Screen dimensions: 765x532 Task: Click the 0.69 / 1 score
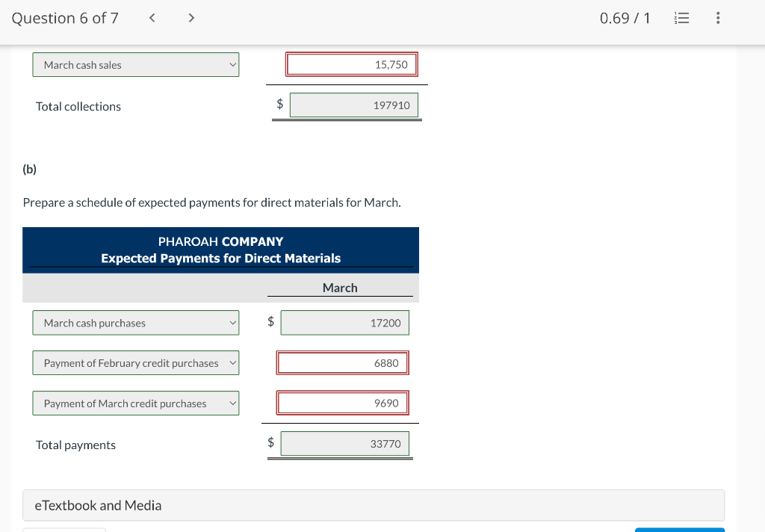(625, 18)
